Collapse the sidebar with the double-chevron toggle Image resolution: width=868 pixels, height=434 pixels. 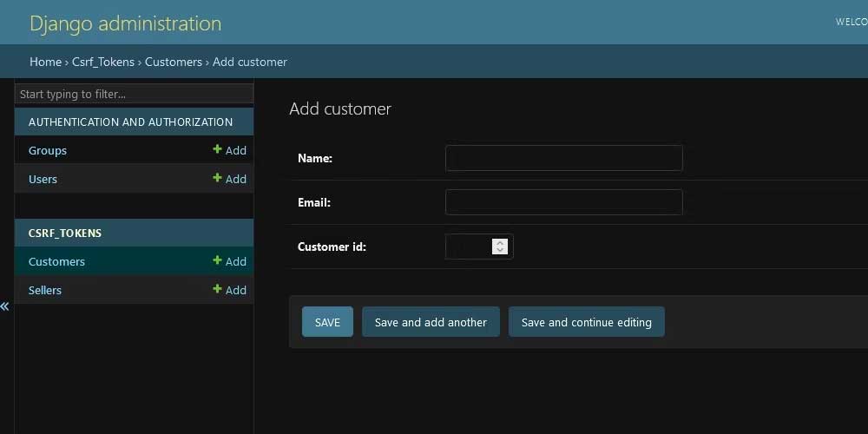pos(5,306)
